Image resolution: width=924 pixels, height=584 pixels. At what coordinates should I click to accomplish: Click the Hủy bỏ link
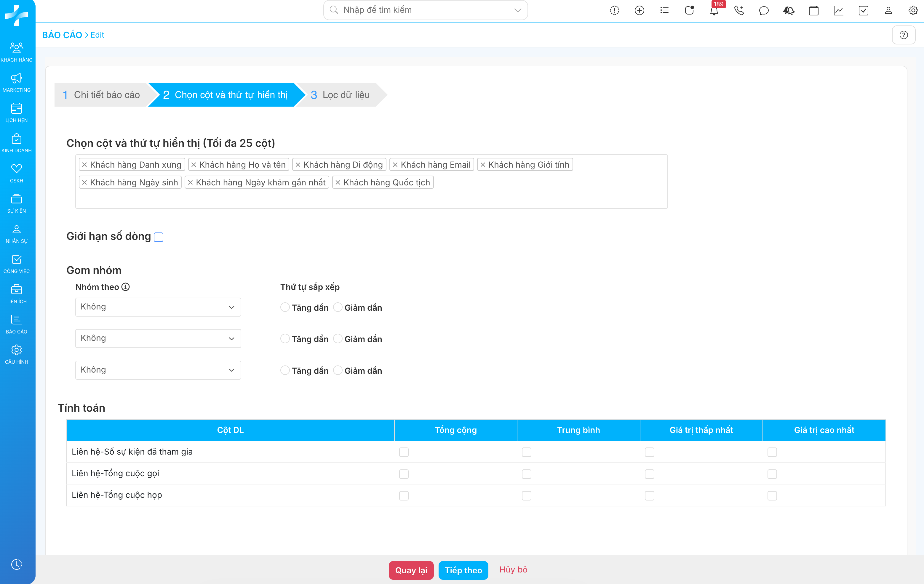pyautogui.click(x=513, y=570)
